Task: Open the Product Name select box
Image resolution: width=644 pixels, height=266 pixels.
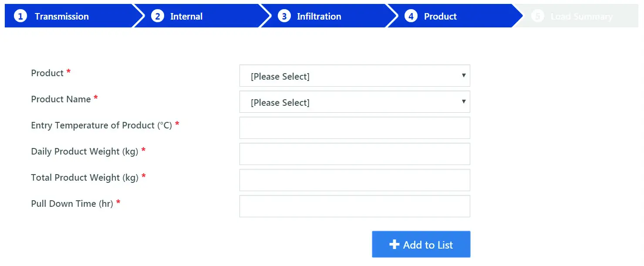Action: pyautogui.click(x=354, y=102)
